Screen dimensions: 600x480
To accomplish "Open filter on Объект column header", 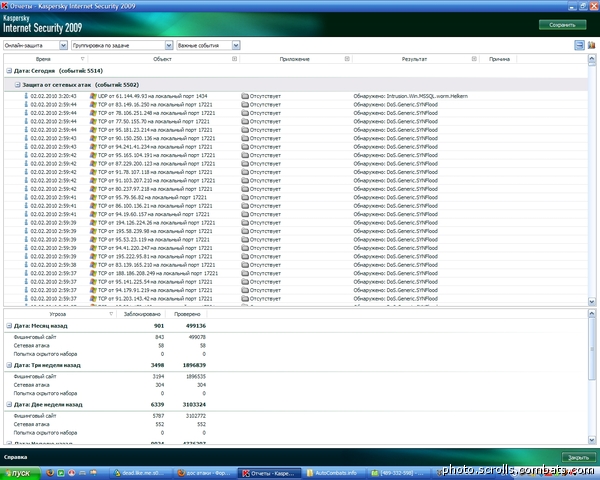I will (235, 59).
